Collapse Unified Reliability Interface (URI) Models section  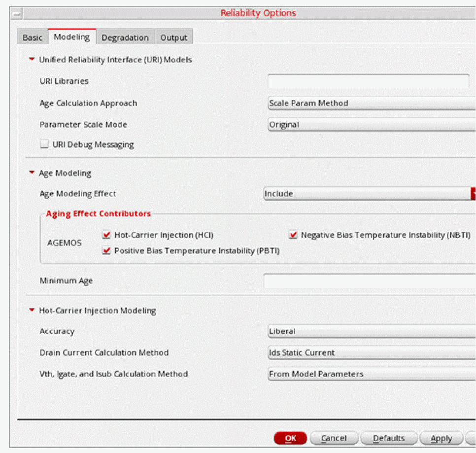click(32, 60)
